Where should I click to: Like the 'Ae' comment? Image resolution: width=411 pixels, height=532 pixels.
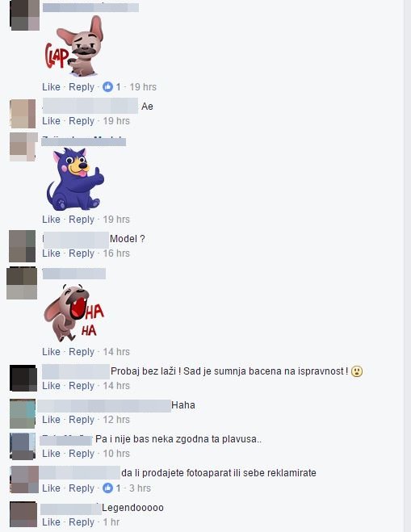[51, 121]
